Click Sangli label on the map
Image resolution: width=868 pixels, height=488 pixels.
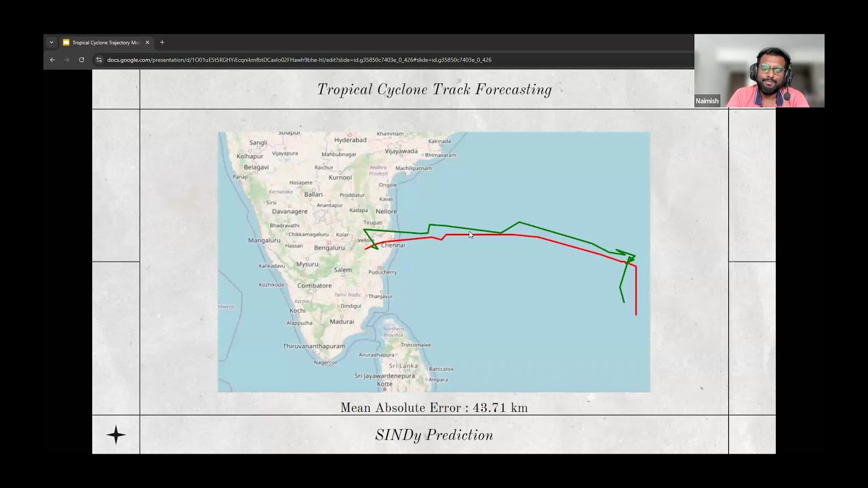point(258,143)
